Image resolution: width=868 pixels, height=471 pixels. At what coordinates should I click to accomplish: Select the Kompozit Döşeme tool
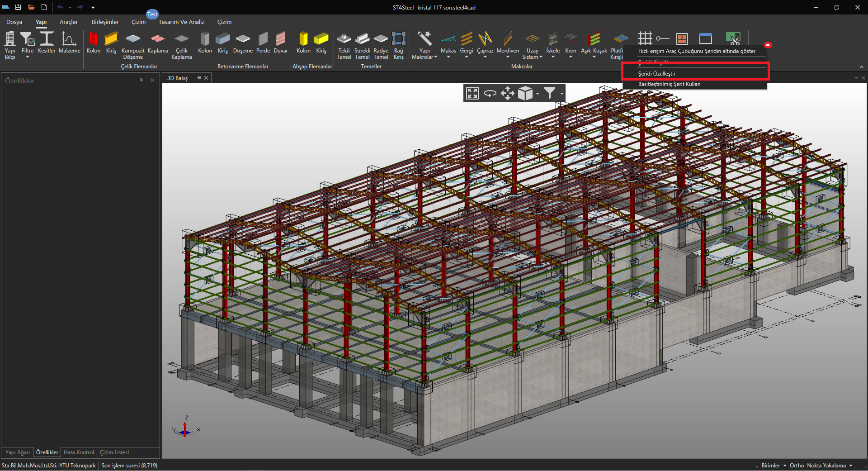click(x=132, y=45)
